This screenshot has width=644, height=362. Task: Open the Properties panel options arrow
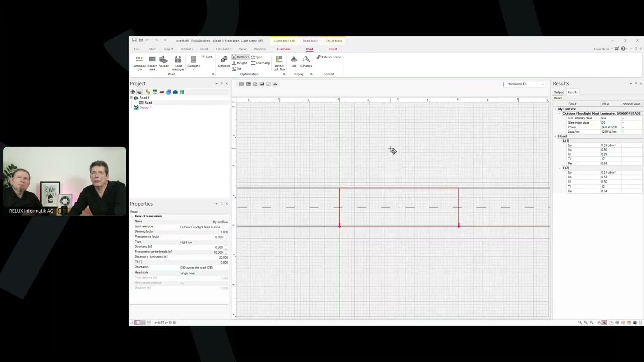217,204
